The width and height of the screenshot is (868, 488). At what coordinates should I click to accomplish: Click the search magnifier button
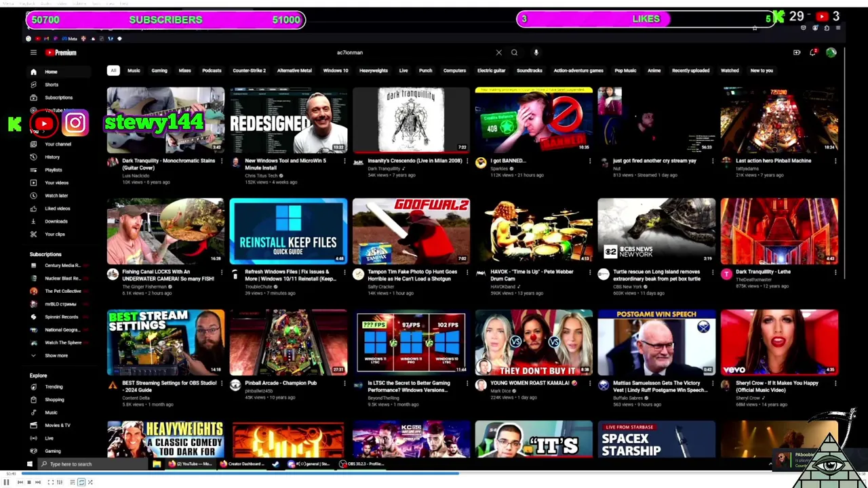515,52
